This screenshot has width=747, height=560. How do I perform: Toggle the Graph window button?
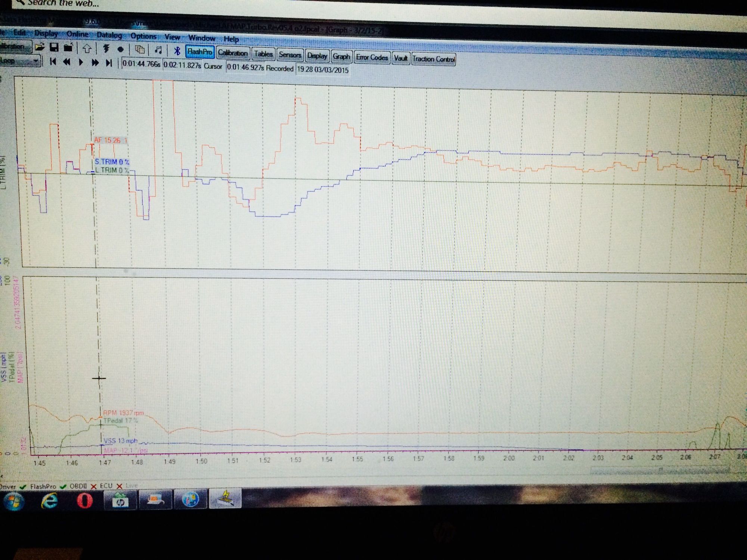(341, 56)
